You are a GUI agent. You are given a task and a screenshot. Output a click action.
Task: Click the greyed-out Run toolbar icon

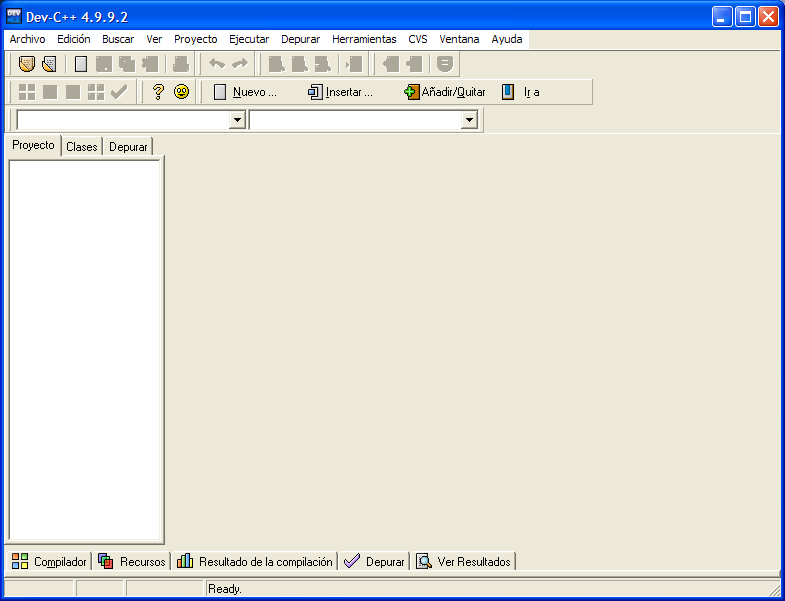coord(50,92)
